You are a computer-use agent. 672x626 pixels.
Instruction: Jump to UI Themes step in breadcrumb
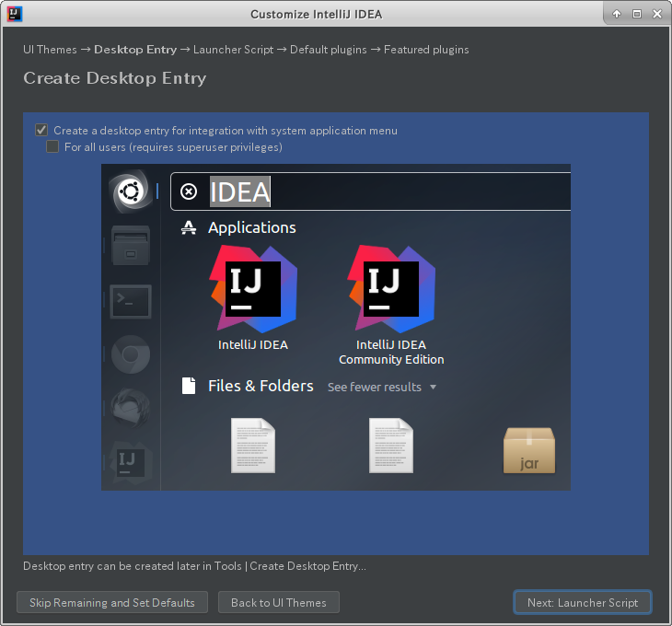pos(50,50)
